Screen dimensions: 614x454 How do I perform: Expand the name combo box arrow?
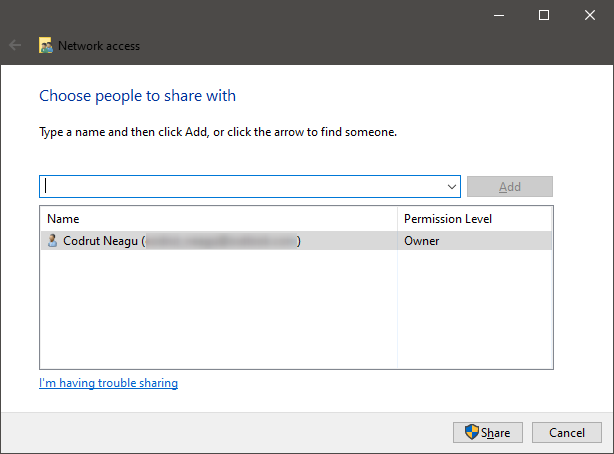point(452,187)
